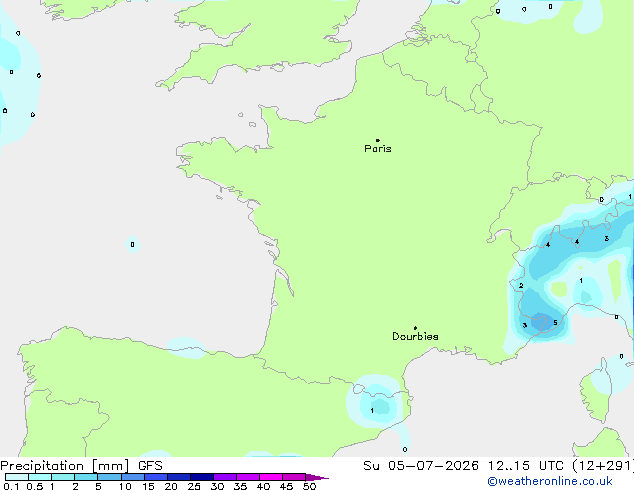Pick the dark navy legend swatch right of 25
The height and width of the screenshot is (490, 634).
click(x=202, y=477)
